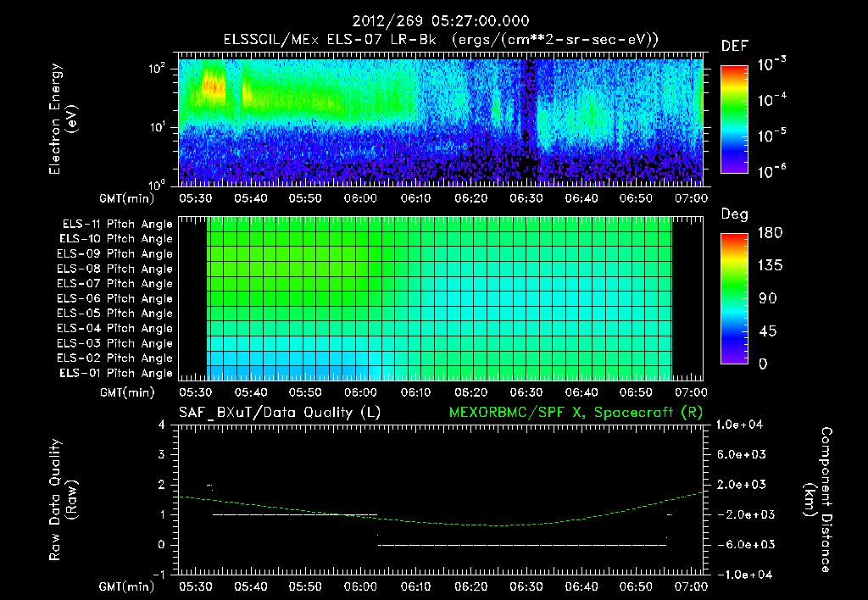The height and width of the screenshot is (600, 868).
Task: Click the quality tick label 4 on left axis
Action: pos(162,425)
